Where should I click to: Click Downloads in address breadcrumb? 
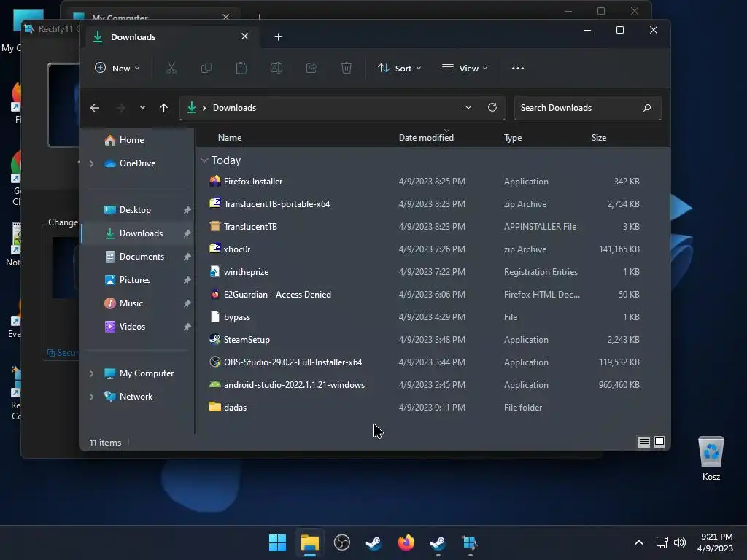tap(234, 108)
